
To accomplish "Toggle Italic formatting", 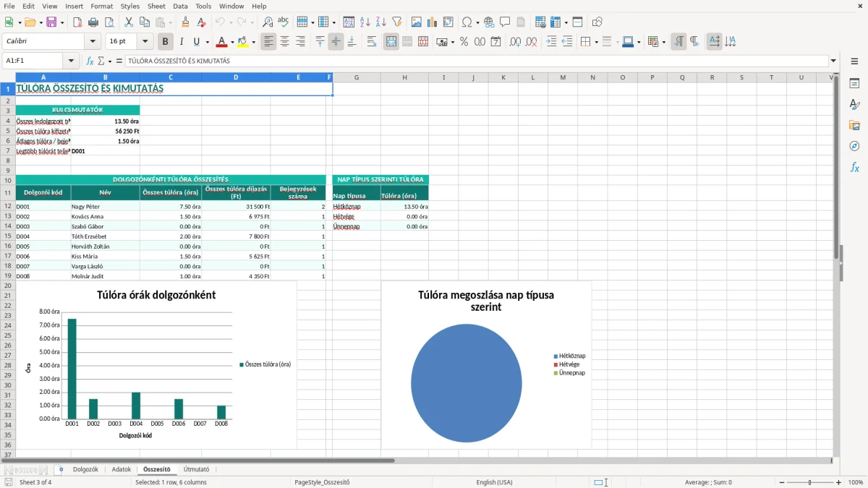I will pyautogui.click(x=182, y=42).
